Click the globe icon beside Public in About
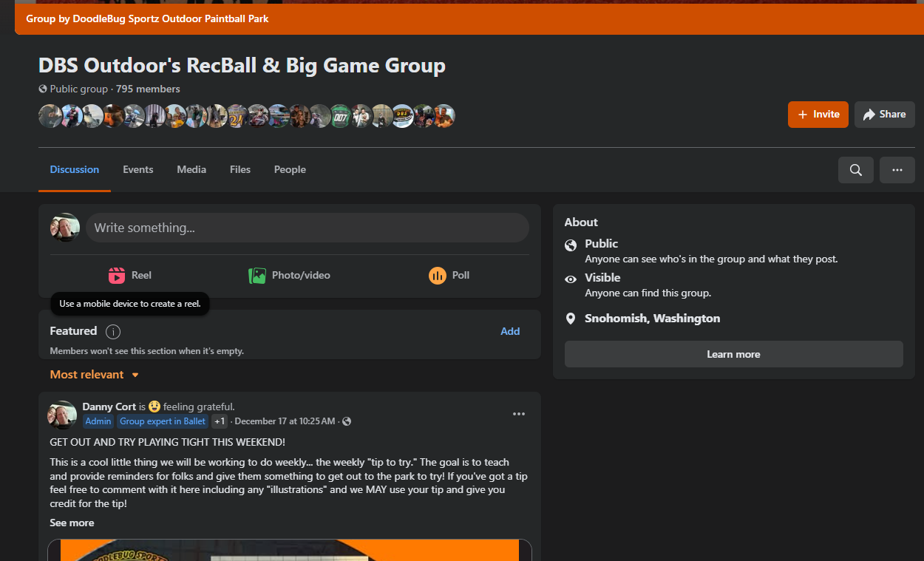This screenshot has height=561, width=924. pyautogui.click(x=571, y=245)
